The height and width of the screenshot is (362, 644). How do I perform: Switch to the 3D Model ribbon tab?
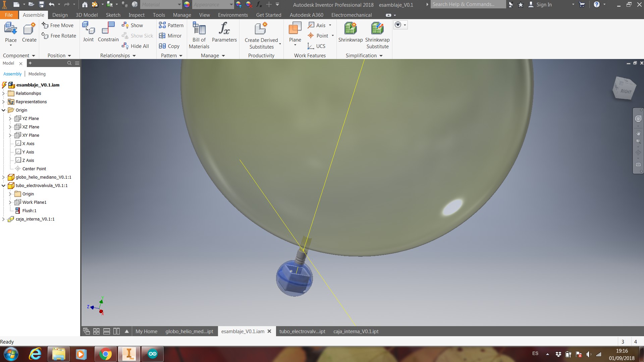pyautogui.click(x=87, y=15)
